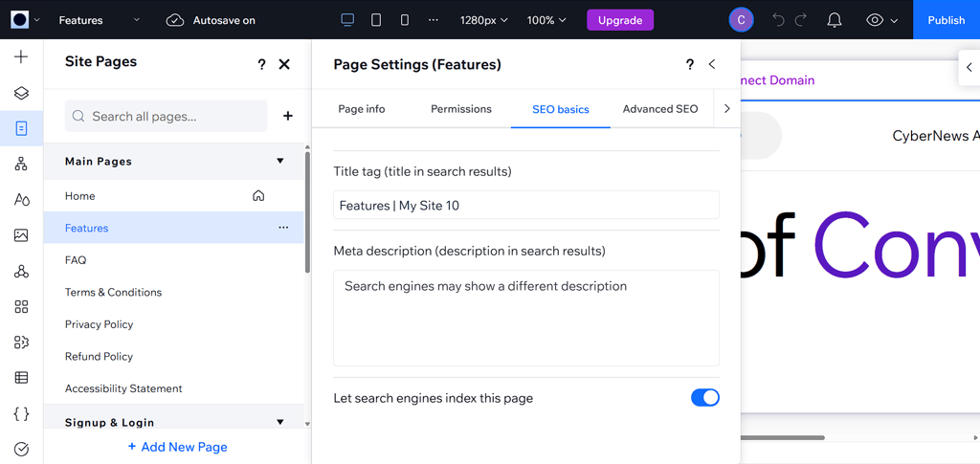Click the Meta description text area
The height and width of the screenshot is (464, 980).
tap(526, 318)
